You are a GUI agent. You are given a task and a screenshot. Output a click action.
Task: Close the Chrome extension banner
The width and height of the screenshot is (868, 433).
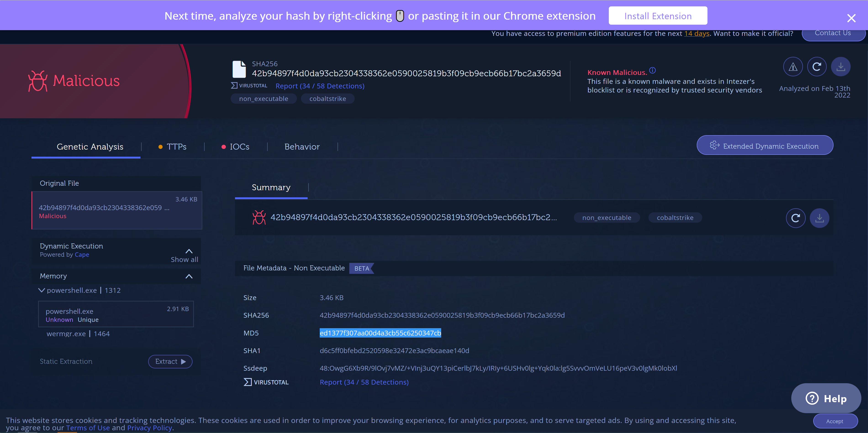tap(851, 18)
